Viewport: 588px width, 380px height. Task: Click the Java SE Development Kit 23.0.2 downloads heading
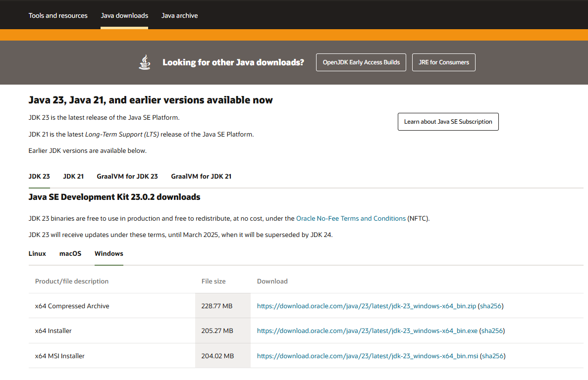(114, 197)
